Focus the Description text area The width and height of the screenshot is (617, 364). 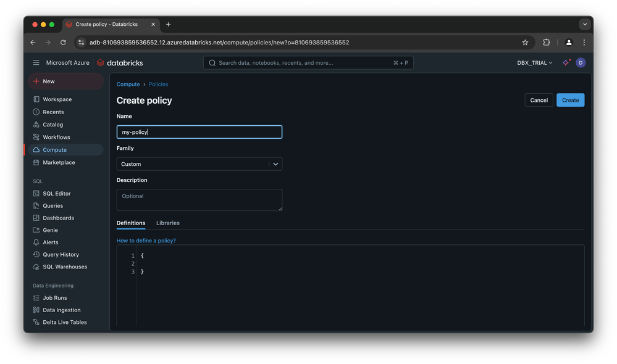[x=199, y=200]
